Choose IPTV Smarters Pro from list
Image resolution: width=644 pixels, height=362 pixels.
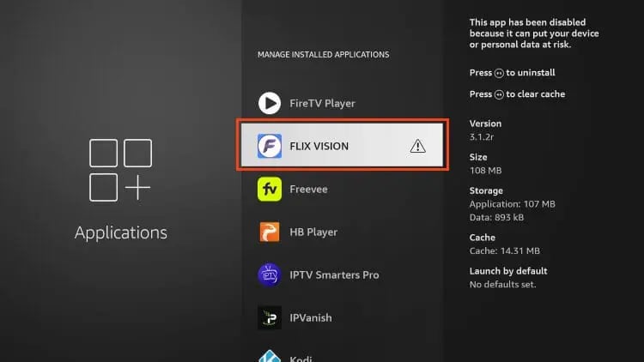(x=343, y=275)
